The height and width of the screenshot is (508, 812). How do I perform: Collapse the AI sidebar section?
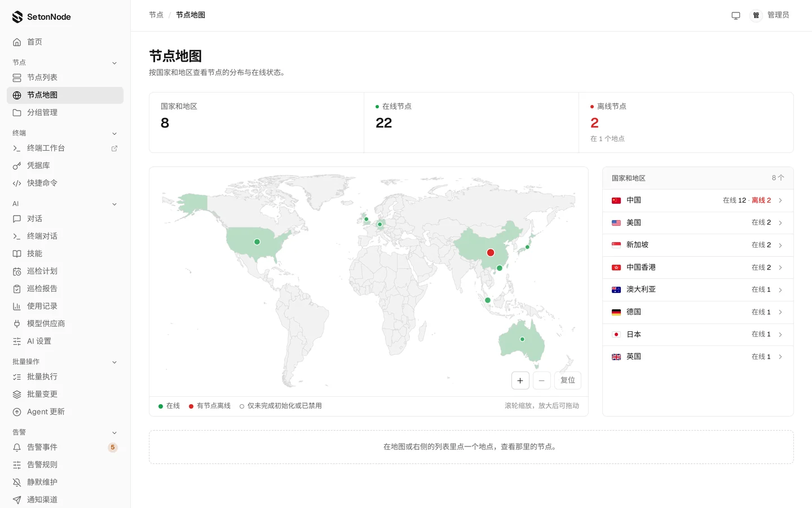point(114,204)
